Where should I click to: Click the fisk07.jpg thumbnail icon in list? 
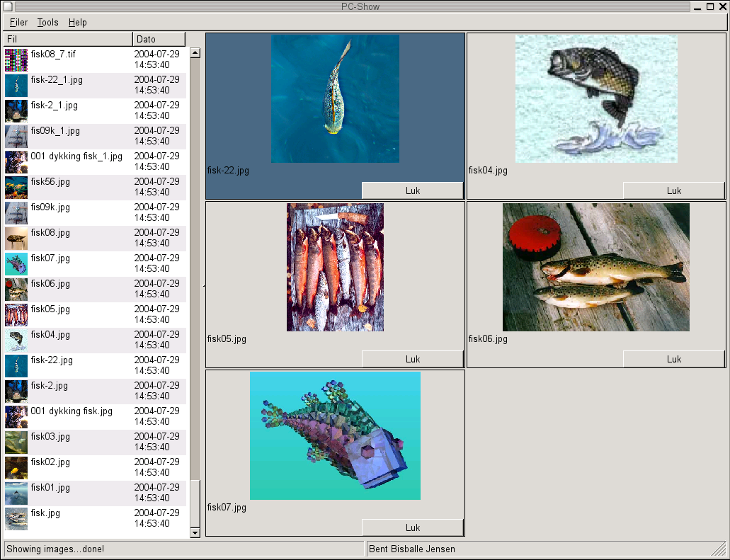pos(16,264)
